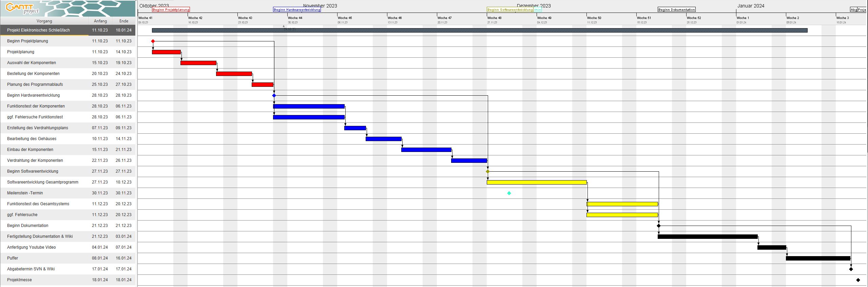Viewport: 868px width, 287px height.
Task: Click the cyan Meilenstein-Termin diamond
Action: (x=509, y=193)
